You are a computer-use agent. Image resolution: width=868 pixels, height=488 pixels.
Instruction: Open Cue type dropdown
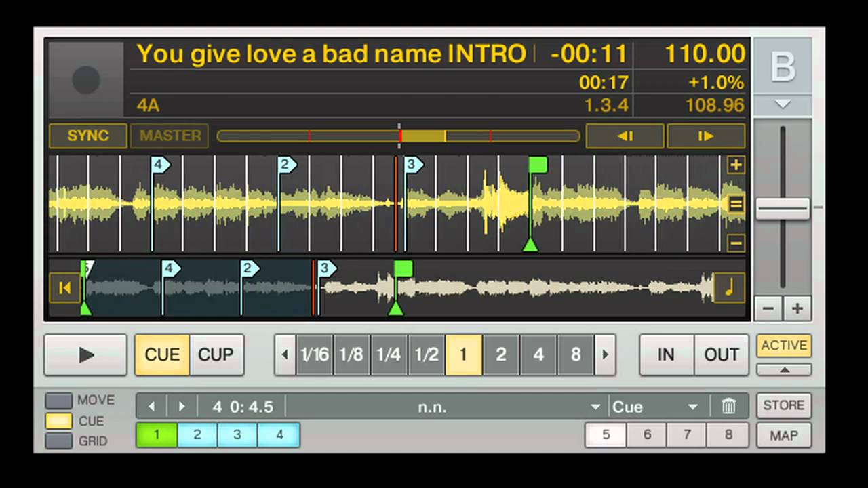[656, 407]
